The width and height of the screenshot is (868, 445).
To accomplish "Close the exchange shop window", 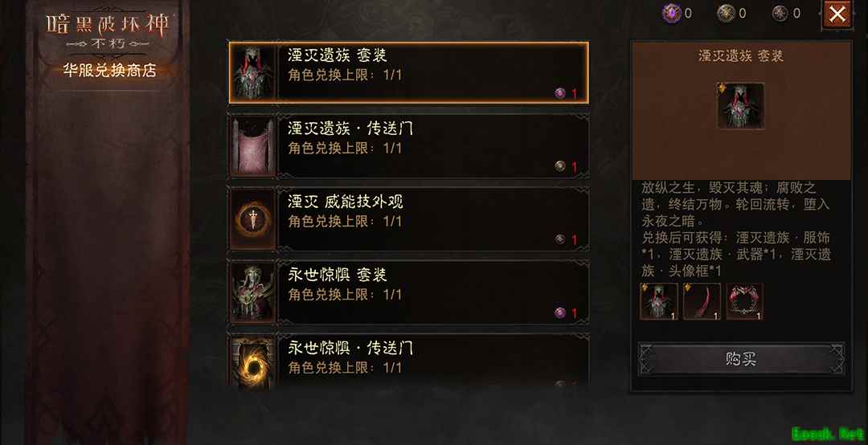I will pyautogui.click(x=837, y=14).
